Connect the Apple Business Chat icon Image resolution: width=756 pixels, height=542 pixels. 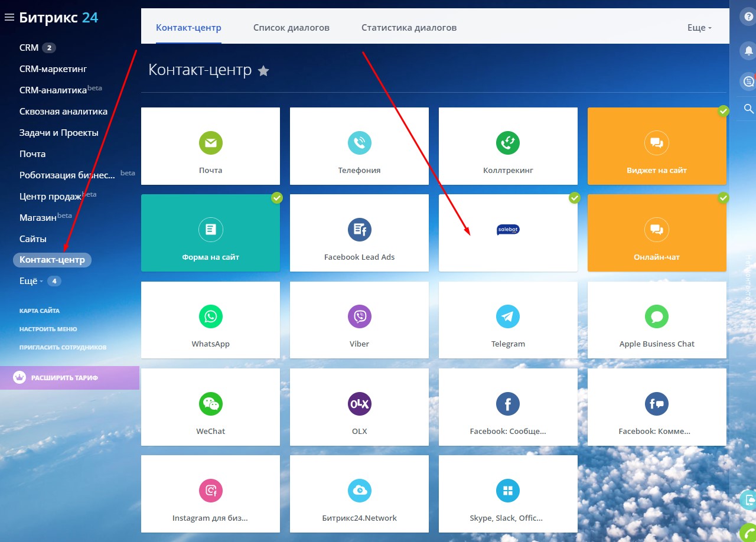pyautogui.click(x=657, y=316)
